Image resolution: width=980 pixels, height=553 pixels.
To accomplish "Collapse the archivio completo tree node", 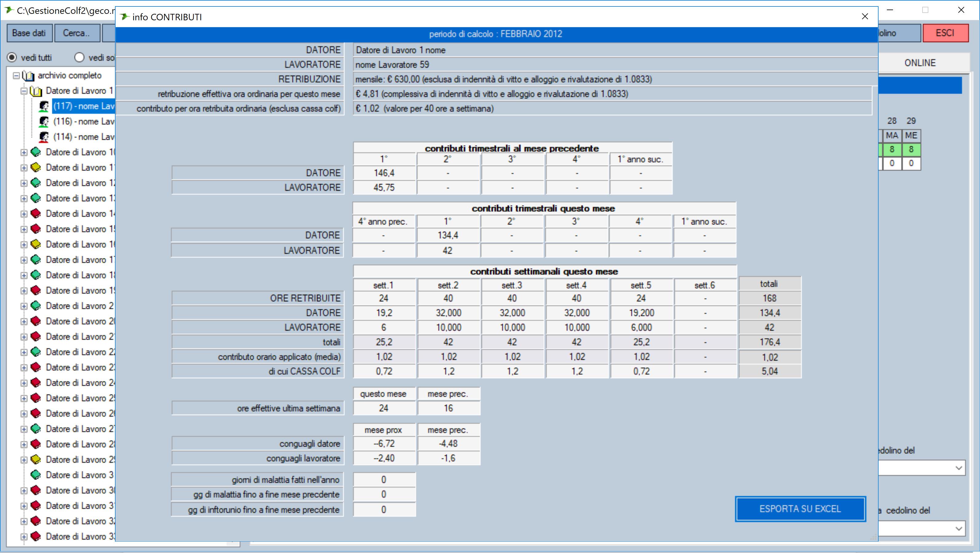I will coord(16,76).
